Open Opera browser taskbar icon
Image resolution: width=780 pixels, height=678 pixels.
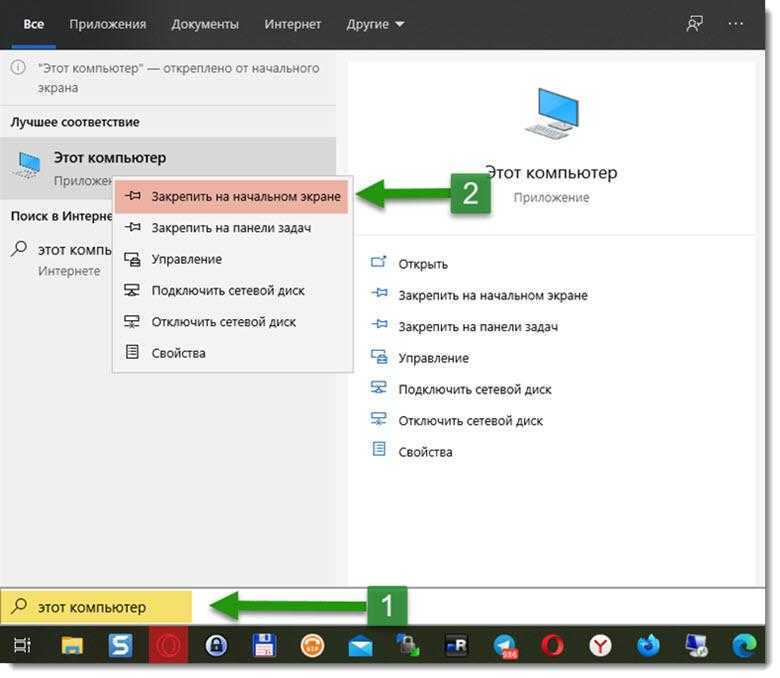tap(553, 646)
